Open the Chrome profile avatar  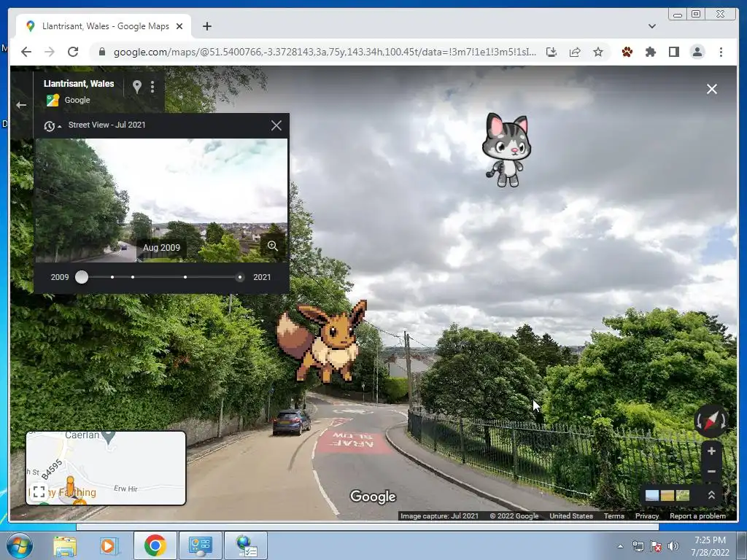[697, 52]
